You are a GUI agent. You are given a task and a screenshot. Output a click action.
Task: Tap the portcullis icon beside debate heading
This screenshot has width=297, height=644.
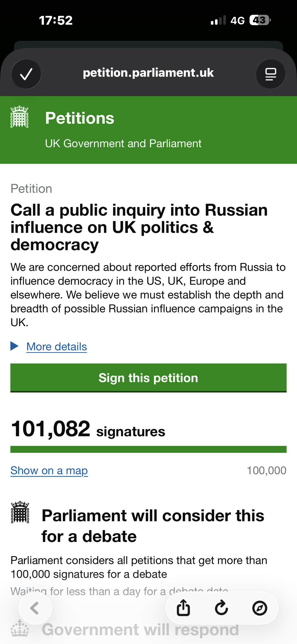point(20,512)
